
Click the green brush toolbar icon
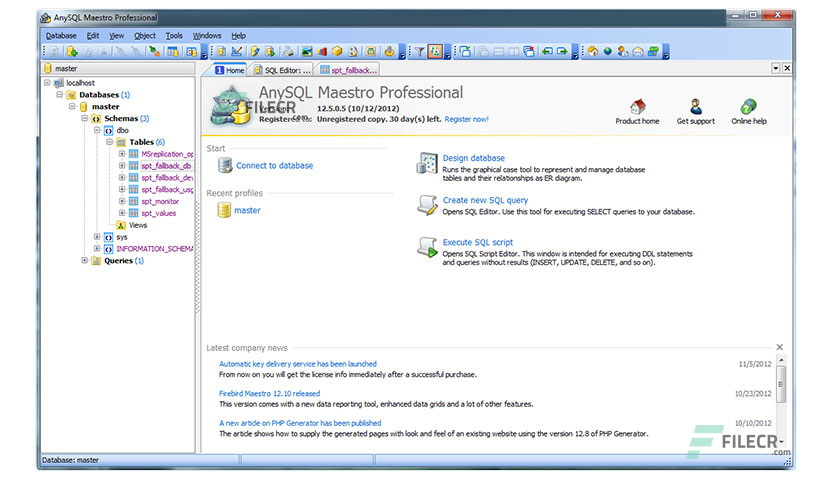pyautogui.click(x=154, y=52)
